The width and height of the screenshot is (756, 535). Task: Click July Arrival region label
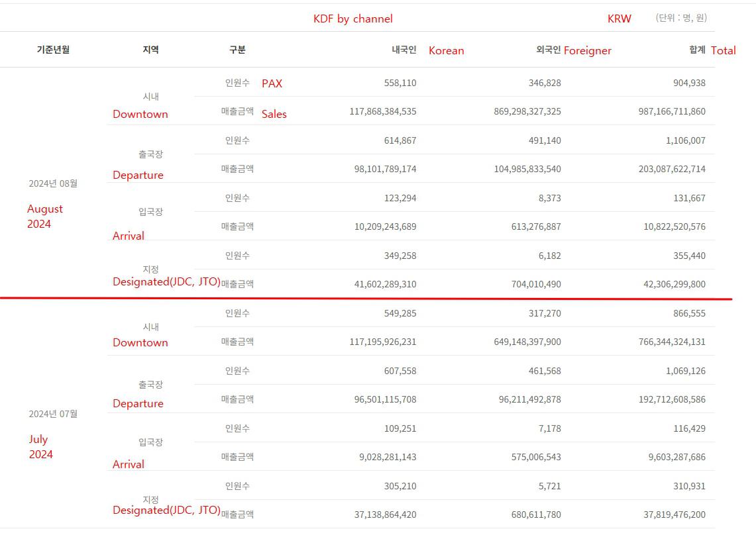point(129,464)
